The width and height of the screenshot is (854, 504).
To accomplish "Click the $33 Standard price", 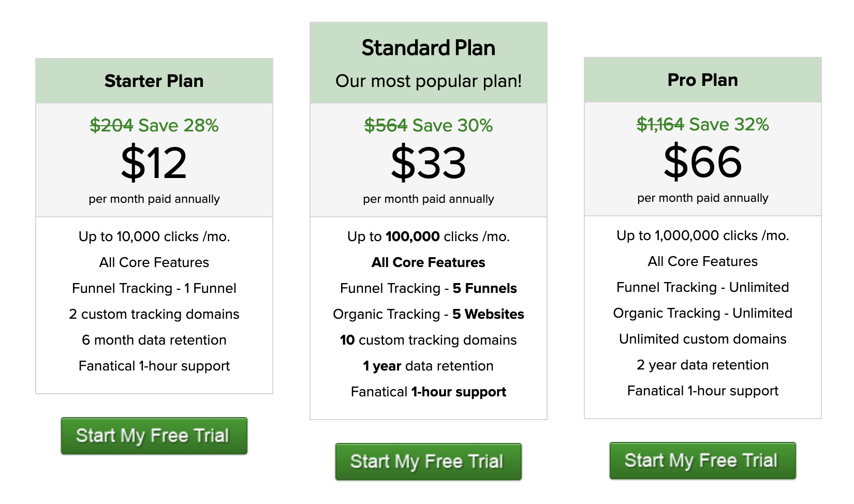I will (429, 162).
